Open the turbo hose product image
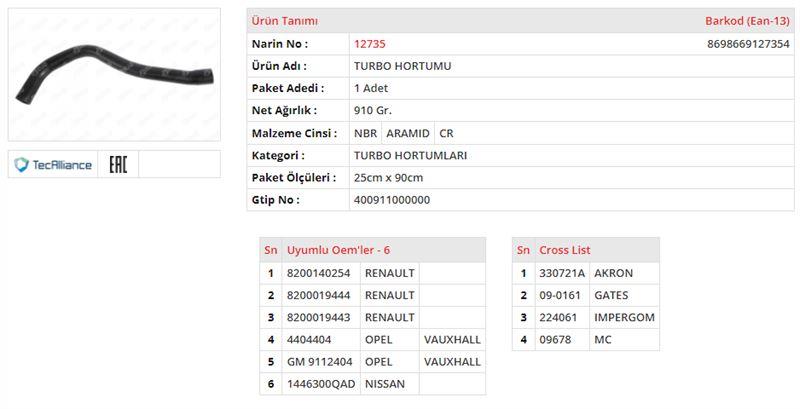 tap(114, 74)
